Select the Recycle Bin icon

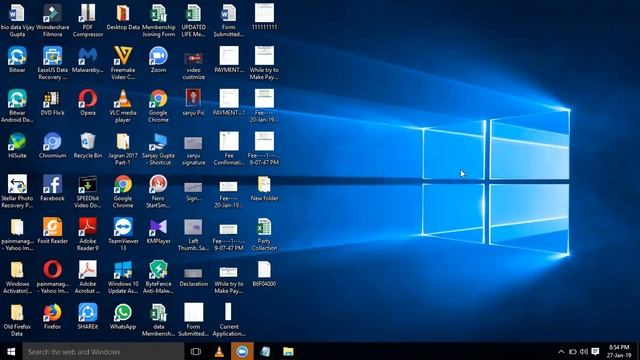point(88,146)
